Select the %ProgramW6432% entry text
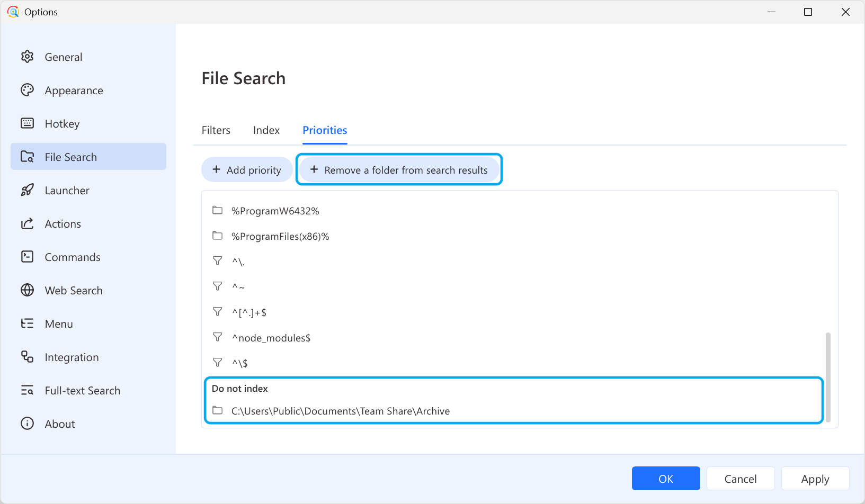Viewport: 865px width, 504px height. click(x=275, y=211)
